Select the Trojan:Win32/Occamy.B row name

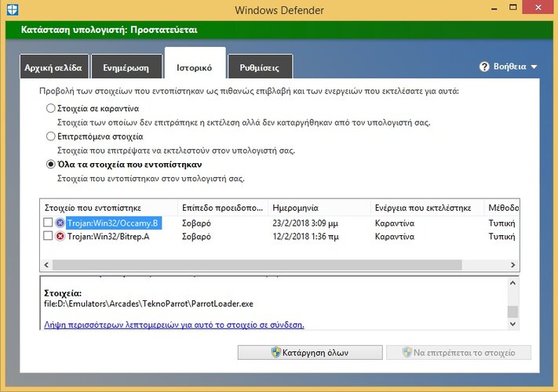coord(113,223)
